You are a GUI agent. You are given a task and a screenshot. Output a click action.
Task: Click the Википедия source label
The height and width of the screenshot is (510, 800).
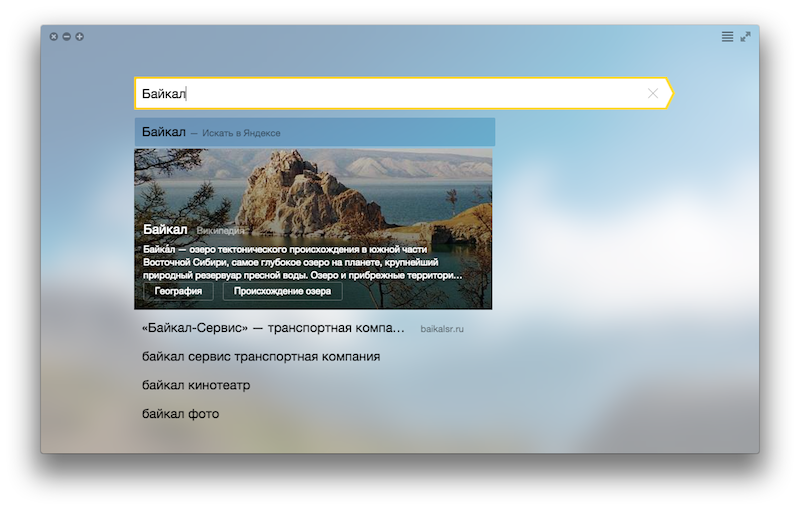(220, 230)
